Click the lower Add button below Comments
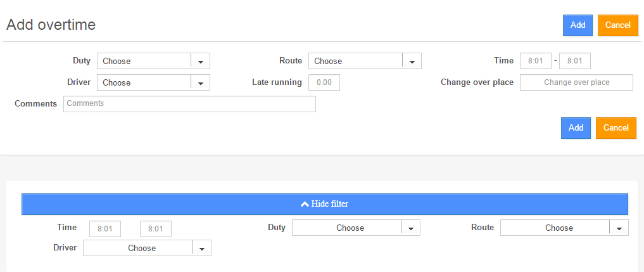Viewport: 644px width, 272px height. coord(576,127)
